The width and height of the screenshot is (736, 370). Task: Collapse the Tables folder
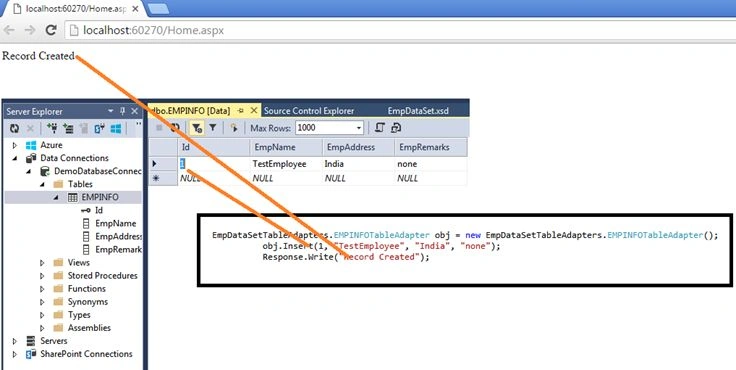(x=42, y=185)
